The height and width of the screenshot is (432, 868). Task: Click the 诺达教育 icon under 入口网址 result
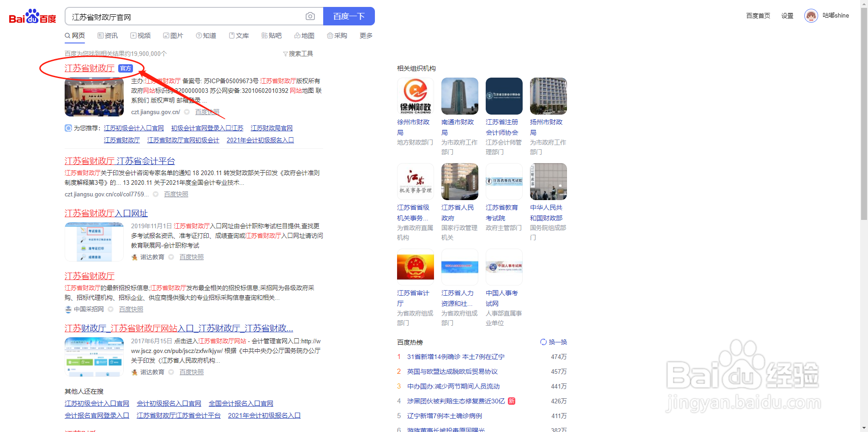pyautogui.click(x=134, y=257)
